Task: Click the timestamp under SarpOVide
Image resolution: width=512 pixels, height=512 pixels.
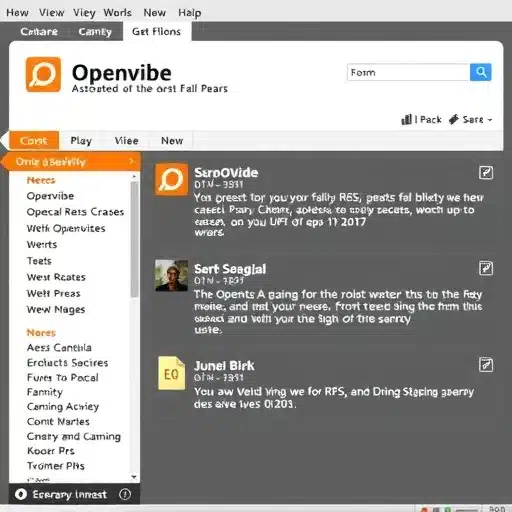Action: [219, 184]
